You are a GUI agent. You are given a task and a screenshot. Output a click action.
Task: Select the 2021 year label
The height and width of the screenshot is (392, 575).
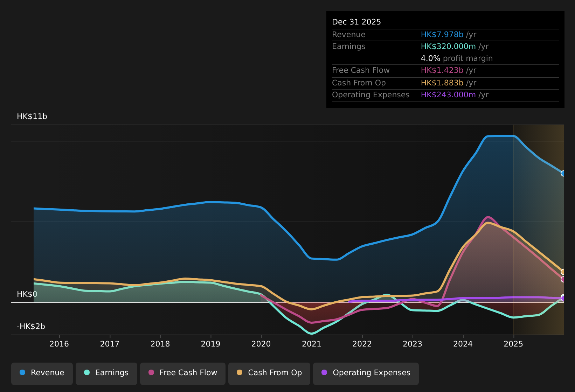click(x=312, y=344)
